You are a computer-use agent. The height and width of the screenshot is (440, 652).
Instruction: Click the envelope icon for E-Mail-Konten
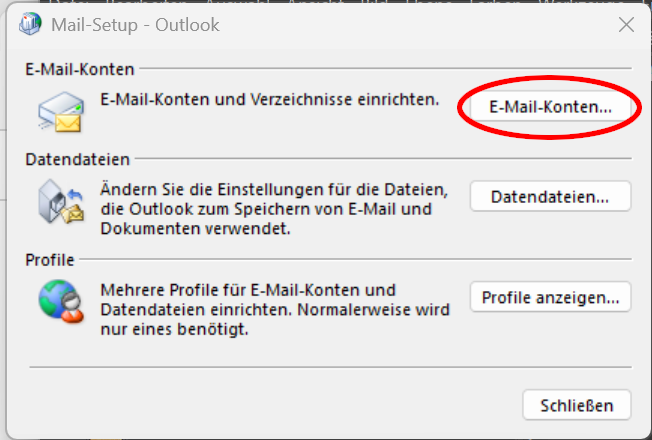pyautogui.click(x=61, y=111)
